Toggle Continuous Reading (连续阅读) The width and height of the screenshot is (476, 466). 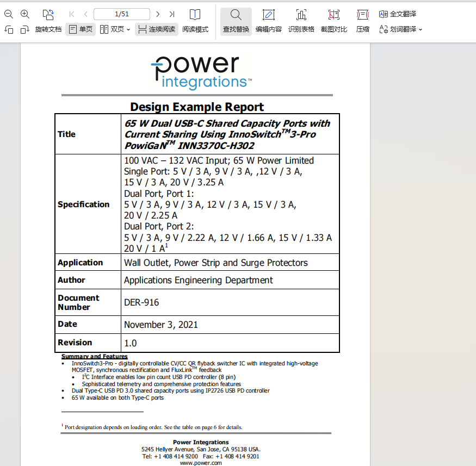157,29
